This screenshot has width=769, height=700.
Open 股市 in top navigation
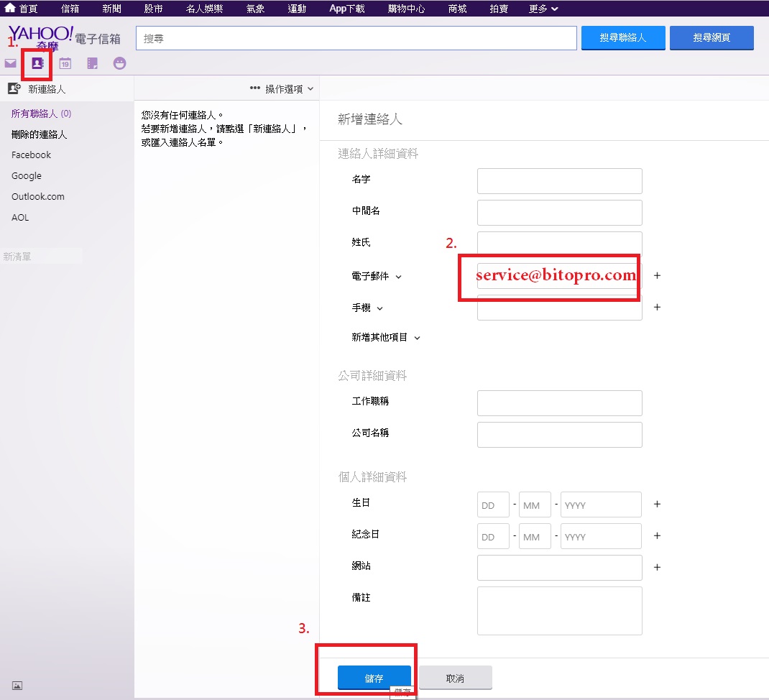(x=154, y=9)
